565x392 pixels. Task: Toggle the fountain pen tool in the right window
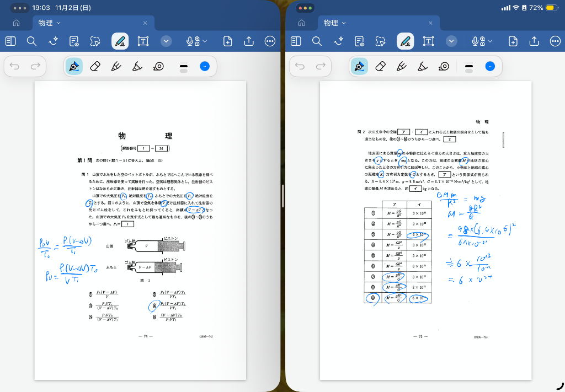[x=359, y=67]
